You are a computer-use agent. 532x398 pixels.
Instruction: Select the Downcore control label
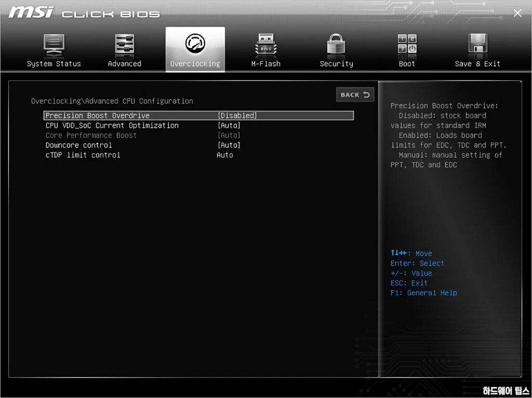79,145
